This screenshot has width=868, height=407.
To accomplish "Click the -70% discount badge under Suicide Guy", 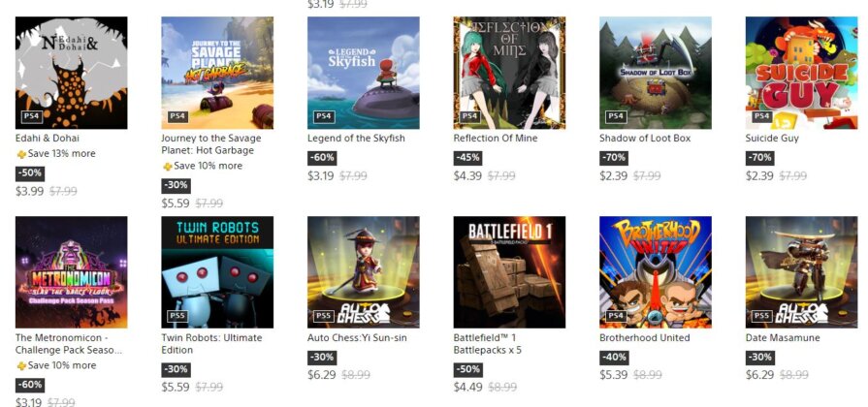I will (759, 158).
